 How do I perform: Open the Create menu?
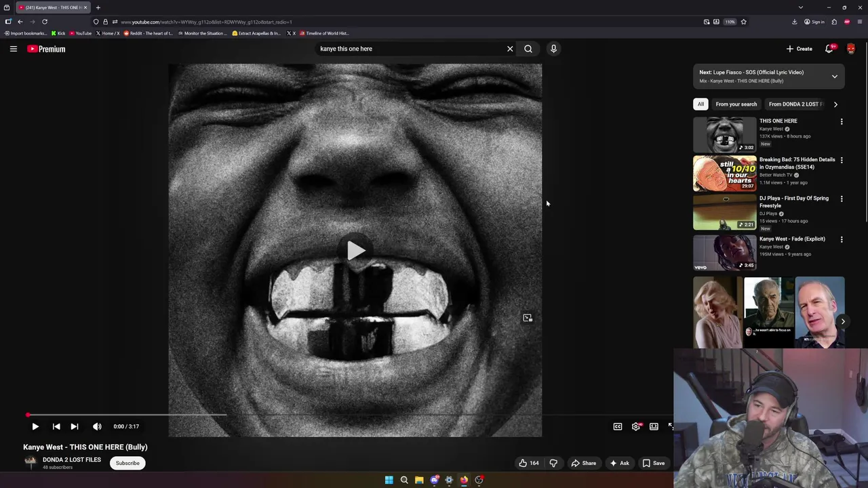[x=800, y=49]
